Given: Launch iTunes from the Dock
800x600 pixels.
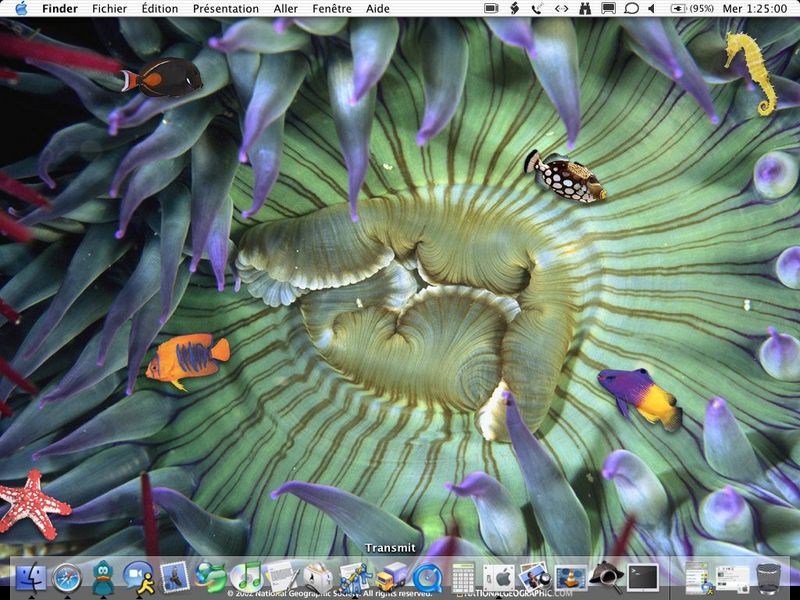Looking at the screenshot, I should (246, 578).
